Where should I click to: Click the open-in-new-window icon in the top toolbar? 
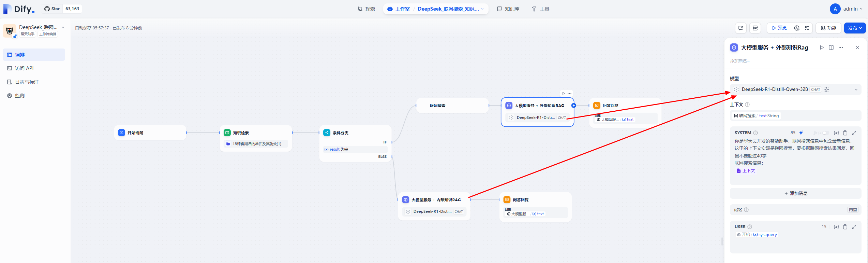click(741, 28)
